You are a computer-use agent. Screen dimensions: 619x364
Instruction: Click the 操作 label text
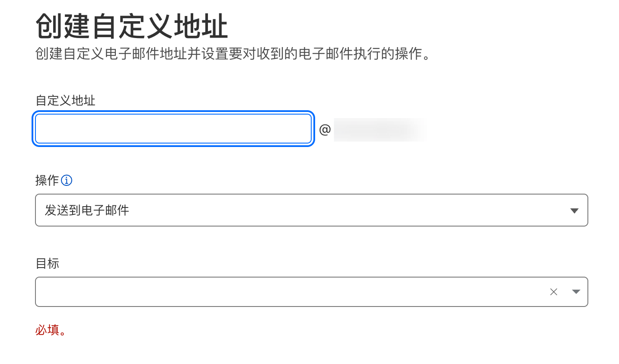click(x=47, y=180)
